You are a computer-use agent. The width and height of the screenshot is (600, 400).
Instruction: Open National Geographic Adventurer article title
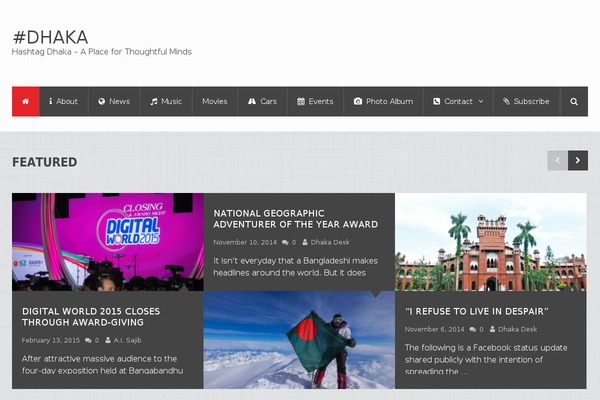click(295, 219)
